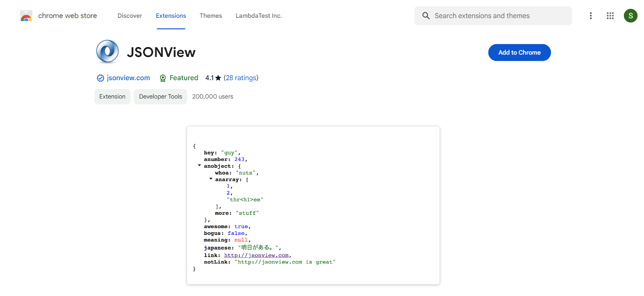Switch to the Themes tab
Screen dimensions: 644x296
(211, 16)
